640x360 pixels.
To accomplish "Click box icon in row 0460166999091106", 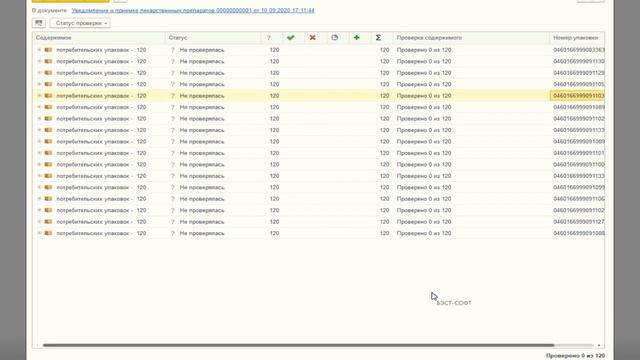I will click(x=49, y=199).
